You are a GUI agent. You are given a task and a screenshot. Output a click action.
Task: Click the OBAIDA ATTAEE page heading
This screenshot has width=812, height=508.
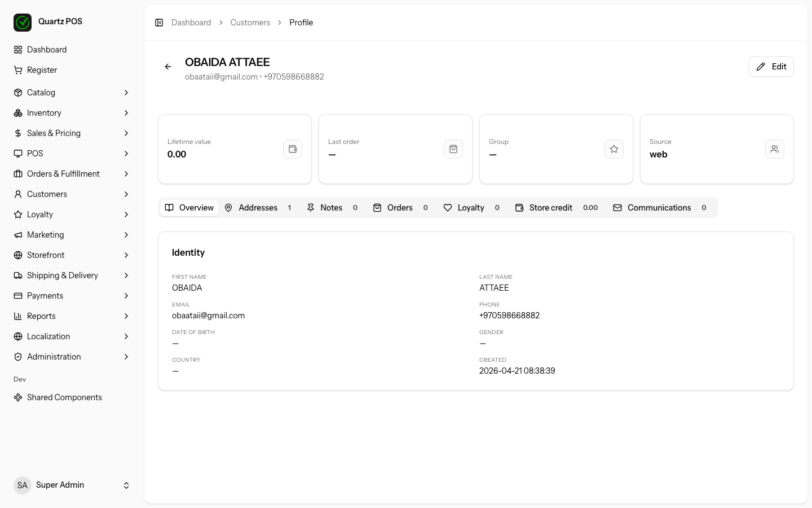pyautogui.click(x=227, y=62)
